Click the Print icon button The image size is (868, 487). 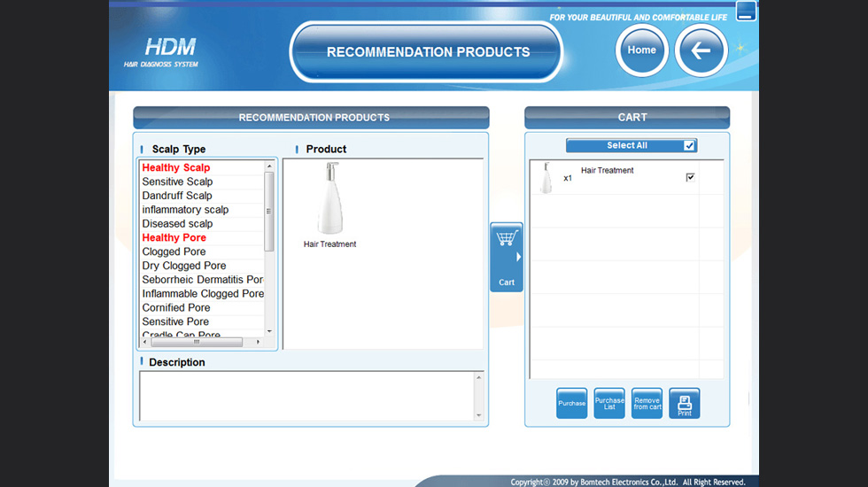[684, 404]
